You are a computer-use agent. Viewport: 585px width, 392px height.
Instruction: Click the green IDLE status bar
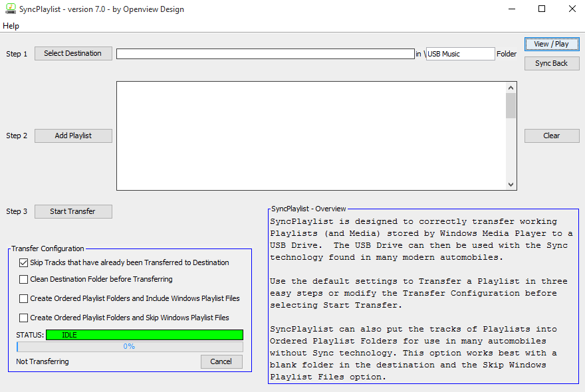(144, 335)
